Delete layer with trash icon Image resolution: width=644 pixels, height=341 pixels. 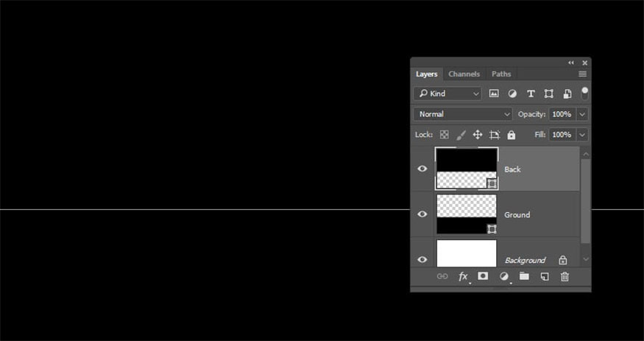(565, 276)
